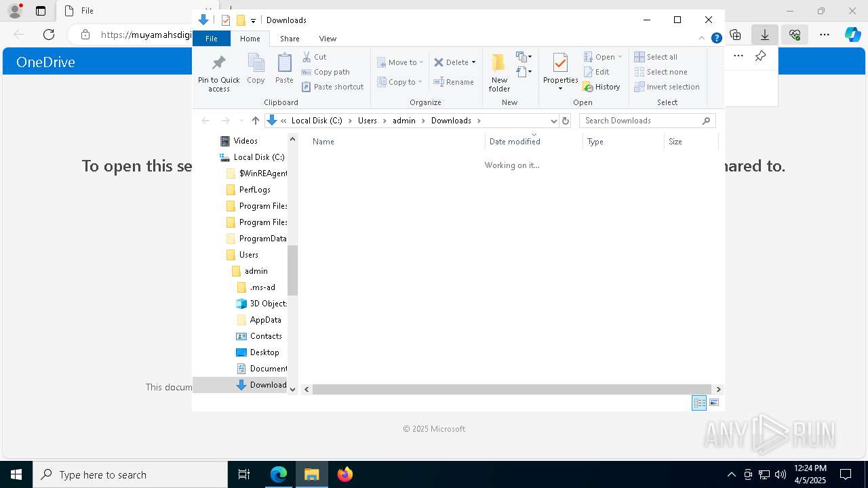Switch to Details view layout
This screenshot has height=488, width=868.
699,403
